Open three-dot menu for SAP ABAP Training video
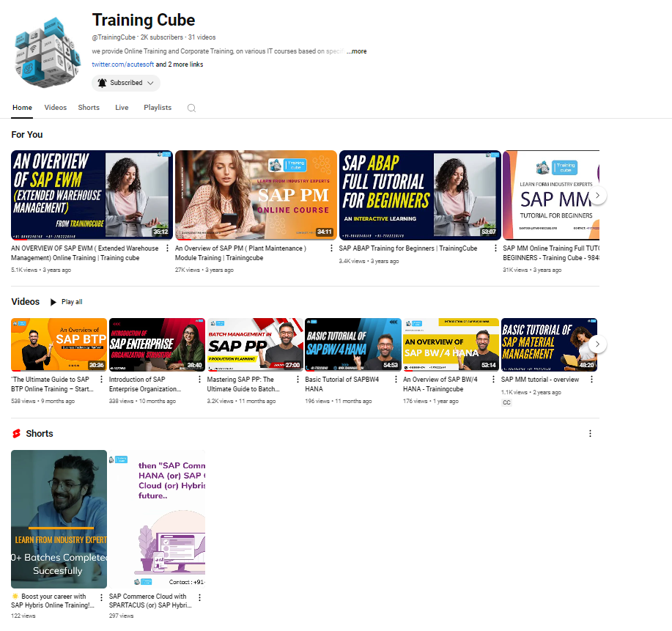 (x=496, y=248)
